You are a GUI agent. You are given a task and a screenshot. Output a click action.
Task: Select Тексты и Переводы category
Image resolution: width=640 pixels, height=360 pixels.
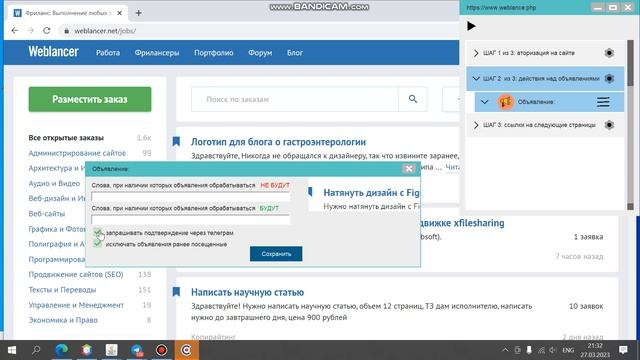pos(62,290)
